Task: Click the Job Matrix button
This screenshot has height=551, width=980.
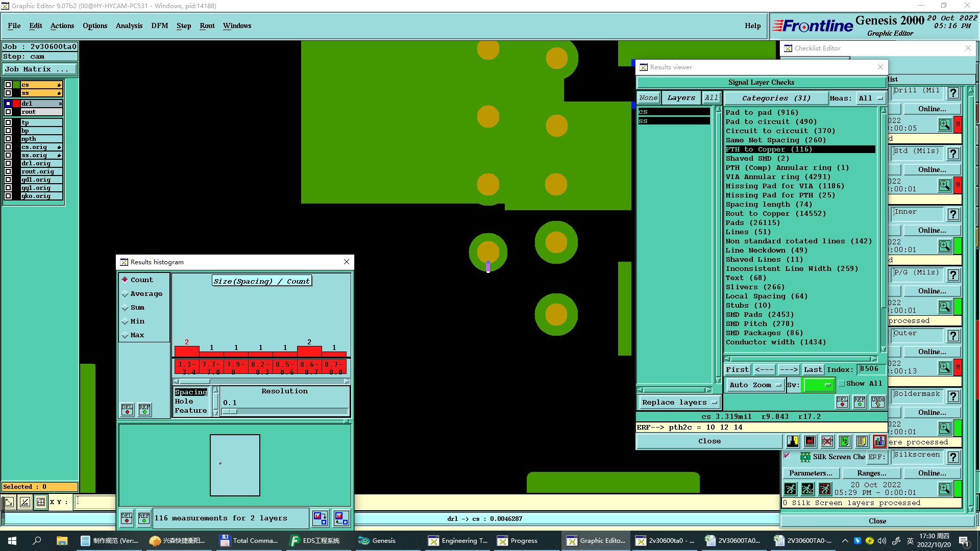Action: pyautogui.click(x=40, y=69)
